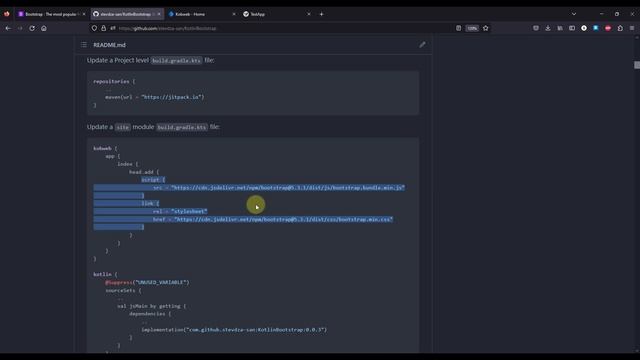Open the Pocket save icon
Image resolution: width=640 pixels, height=360 pixels.
pyautogui.click(x=536, y=28)
